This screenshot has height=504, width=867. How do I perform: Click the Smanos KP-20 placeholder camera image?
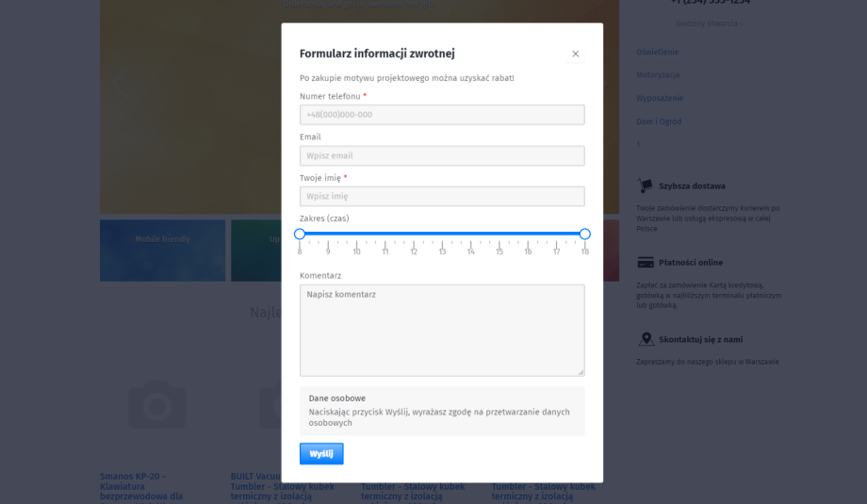click(157, 404)
